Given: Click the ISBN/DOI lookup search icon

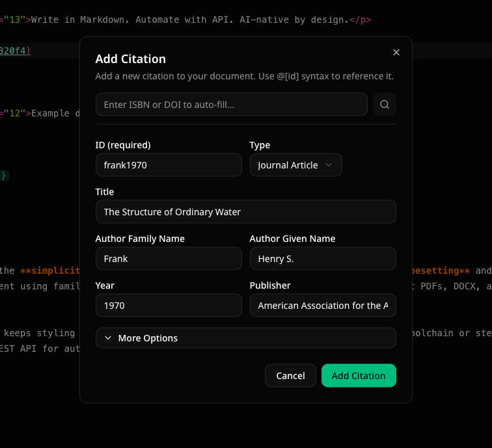Looking at the screenshot, I should 385,105.
